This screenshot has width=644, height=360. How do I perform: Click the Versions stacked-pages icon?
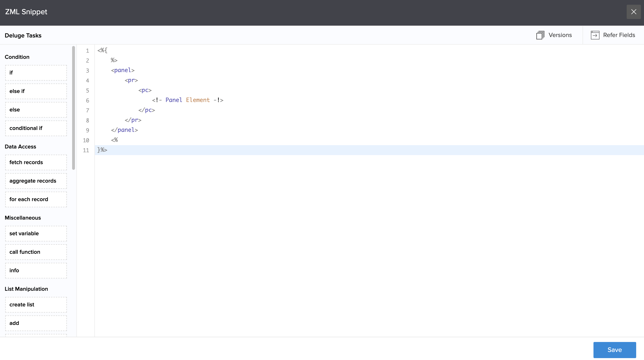tap(540, 35)
